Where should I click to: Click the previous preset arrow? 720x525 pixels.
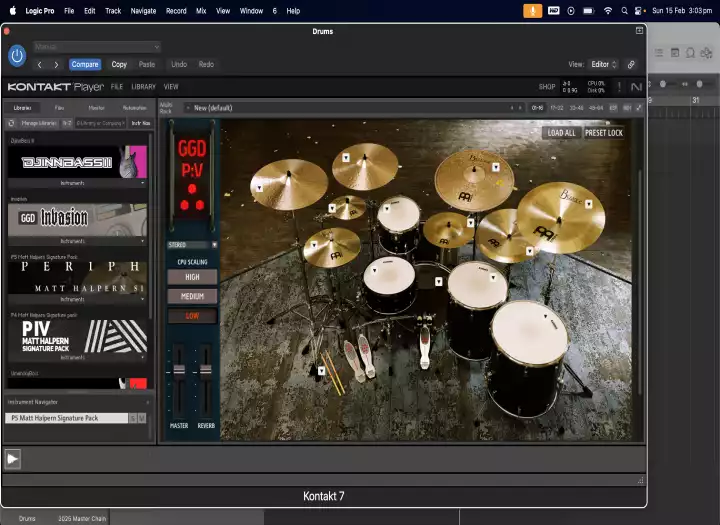tap(40, 64)
